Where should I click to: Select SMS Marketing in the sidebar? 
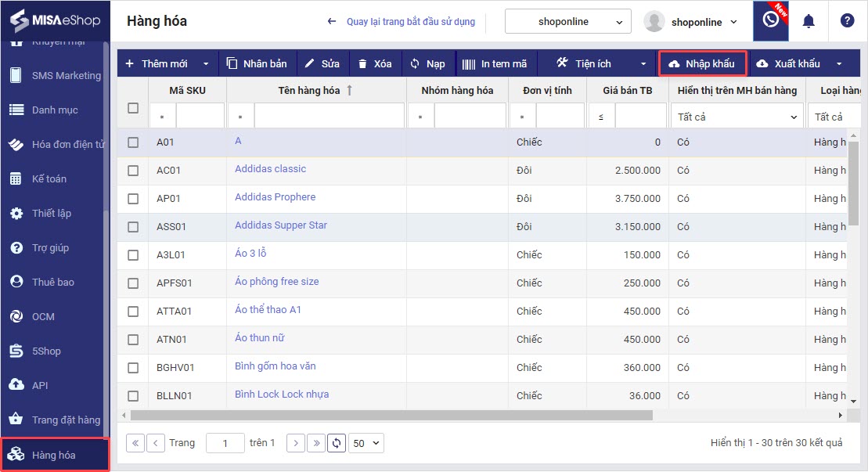66,75
